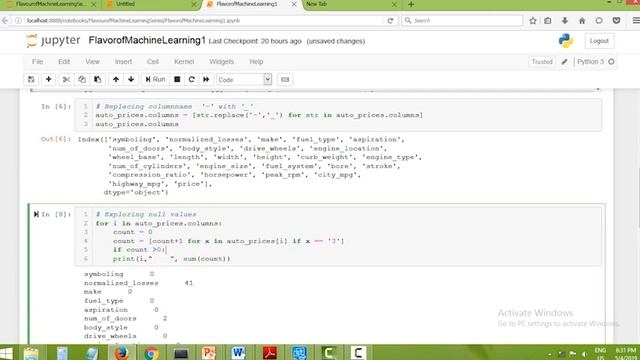The height and width of the screenshot is (360, 640).
Task: Click the Trusted notebook indicator
Action: (x=542, y=62)
